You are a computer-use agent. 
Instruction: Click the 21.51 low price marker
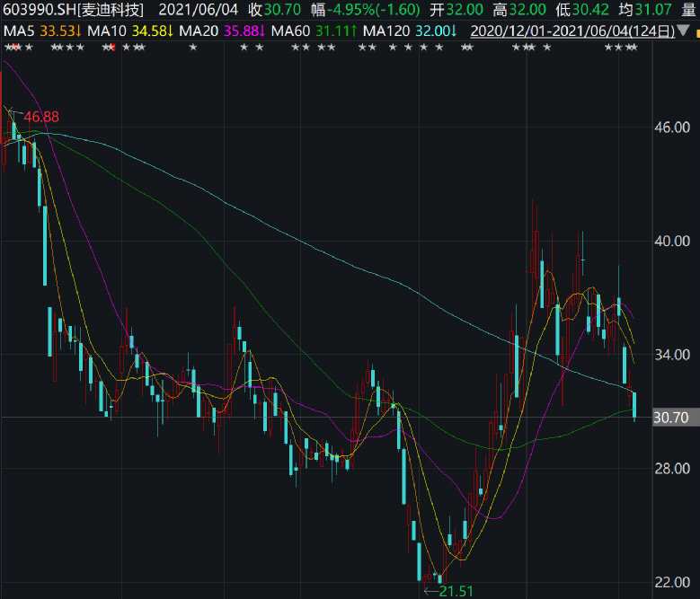point(456,592)
